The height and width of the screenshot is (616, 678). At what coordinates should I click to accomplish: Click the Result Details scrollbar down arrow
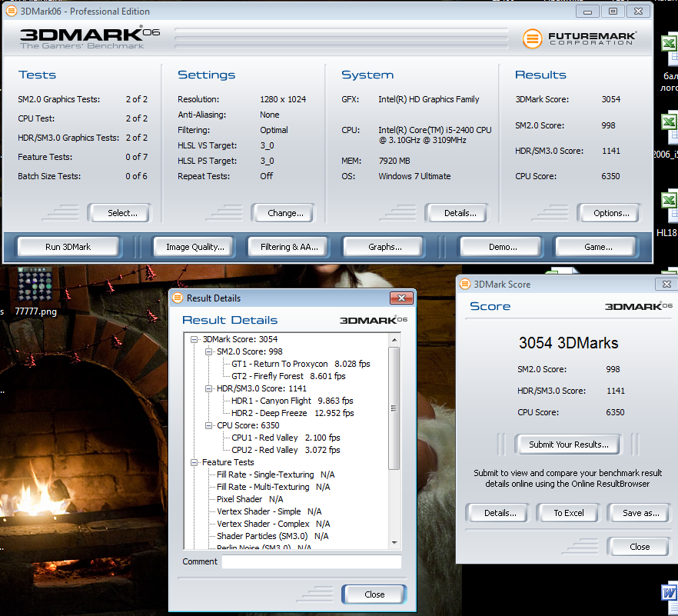click(394, 542)
